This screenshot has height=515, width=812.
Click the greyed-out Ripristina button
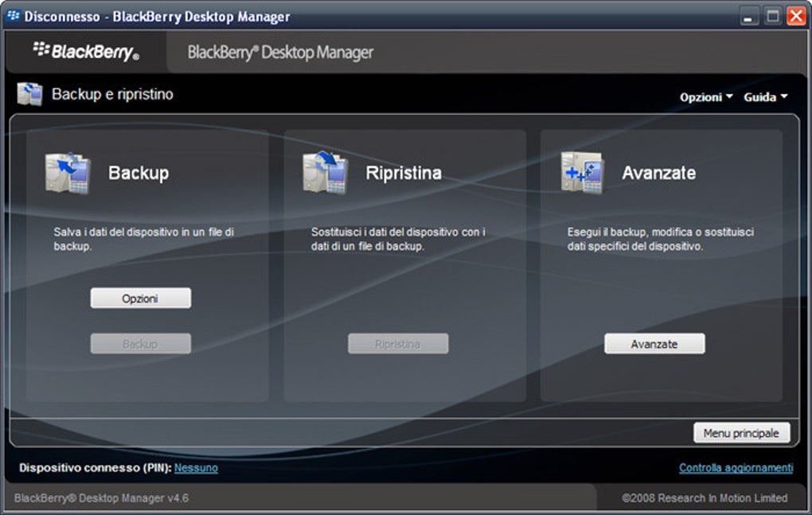pos(398,344)
